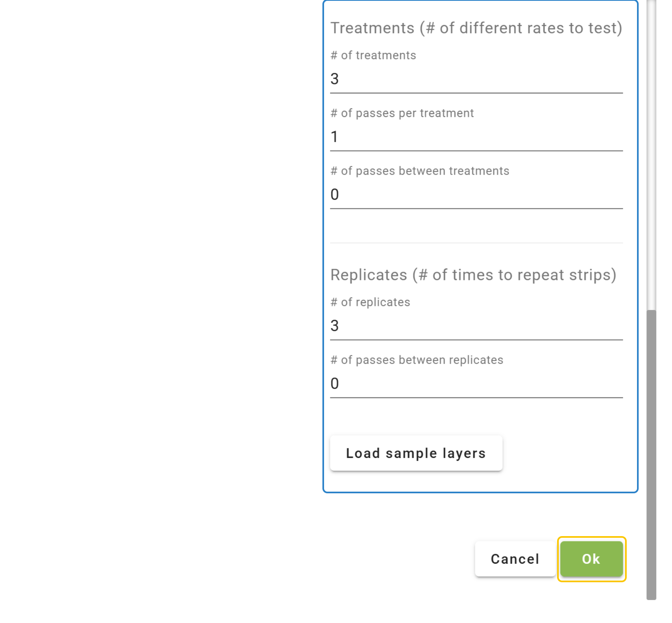Focus the number of replicates input field
This screenshot has height=623, width=672.
[476, 326]
